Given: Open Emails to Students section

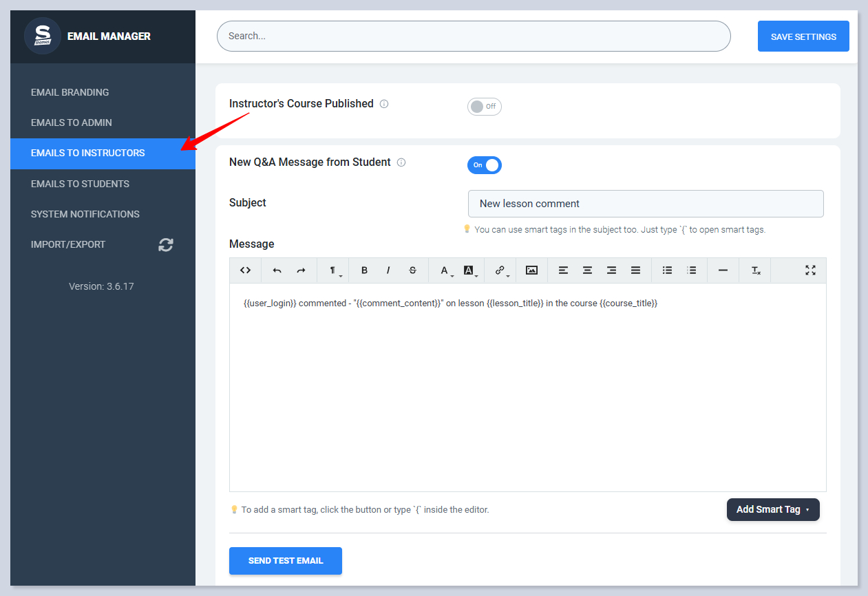Looking at the screenshot, I should pyautogui.click(x=80, y=184).
